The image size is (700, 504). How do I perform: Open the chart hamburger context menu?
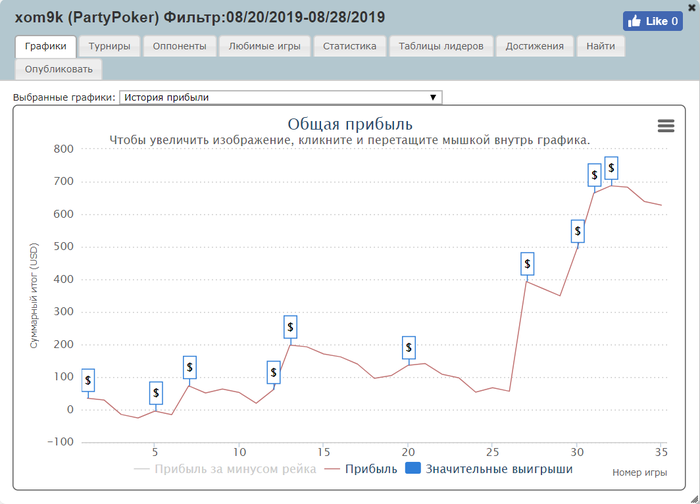tap(666, 126)
